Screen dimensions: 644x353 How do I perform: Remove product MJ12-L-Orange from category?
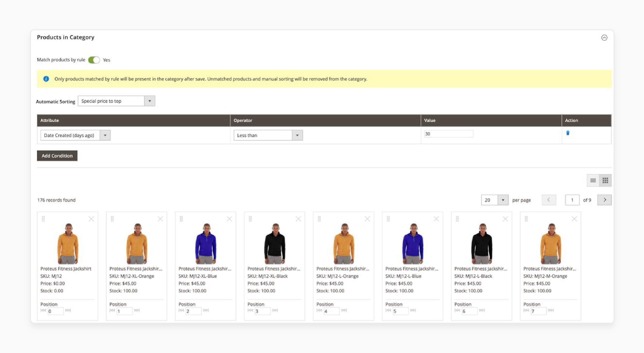point(367,219)
